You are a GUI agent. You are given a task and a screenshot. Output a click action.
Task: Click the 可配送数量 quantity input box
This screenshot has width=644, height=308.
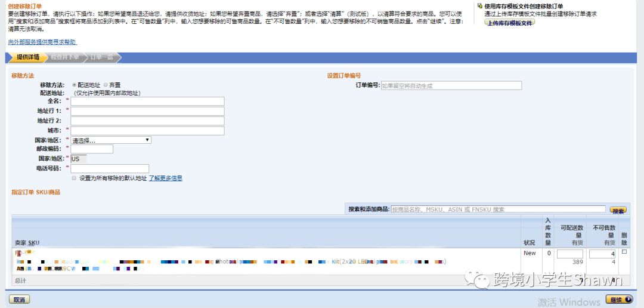569,254
